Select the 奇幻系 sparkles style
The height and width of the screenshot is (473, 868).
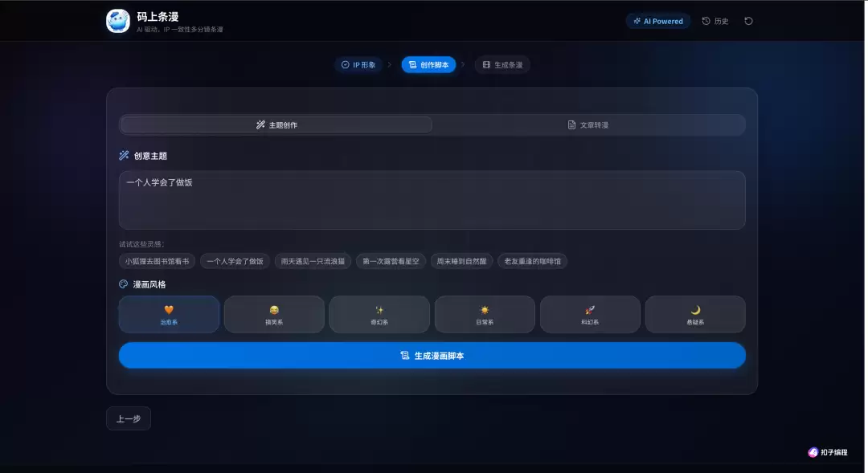pyautogui.click(x=379, y=314)
